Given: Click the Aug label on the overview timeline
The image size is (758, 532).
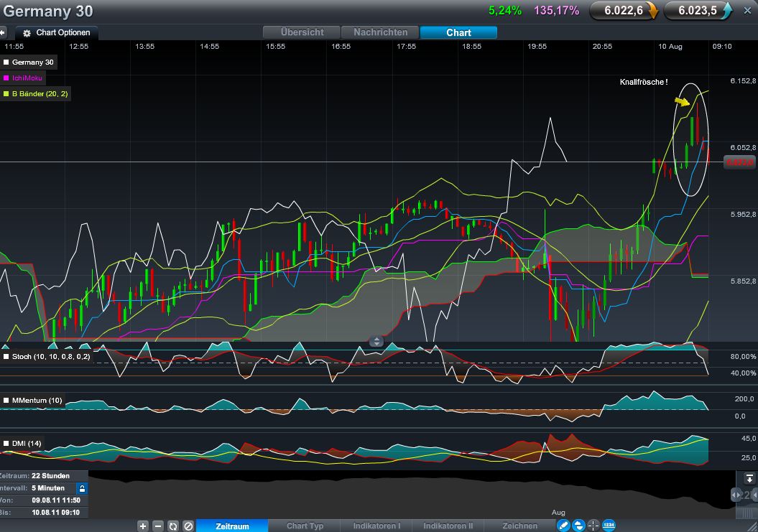Looking at the screenshot, I should click(x=558, y=512).
